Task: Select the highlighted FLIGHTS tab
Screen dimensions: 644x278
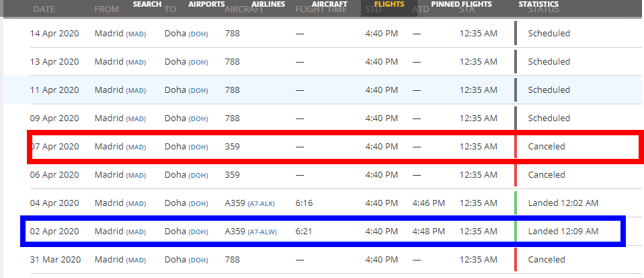Action: [x=389, y=4]
